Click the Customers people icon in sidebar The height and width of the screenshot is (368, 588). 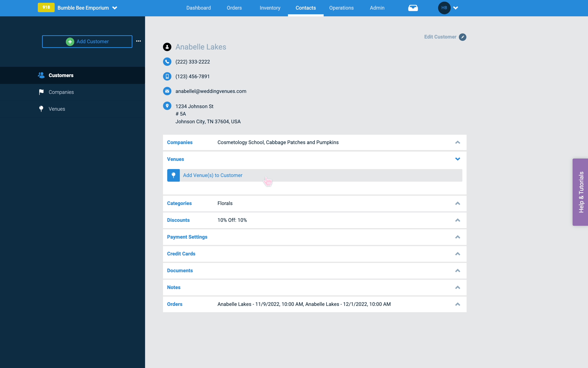pos(41,75)
